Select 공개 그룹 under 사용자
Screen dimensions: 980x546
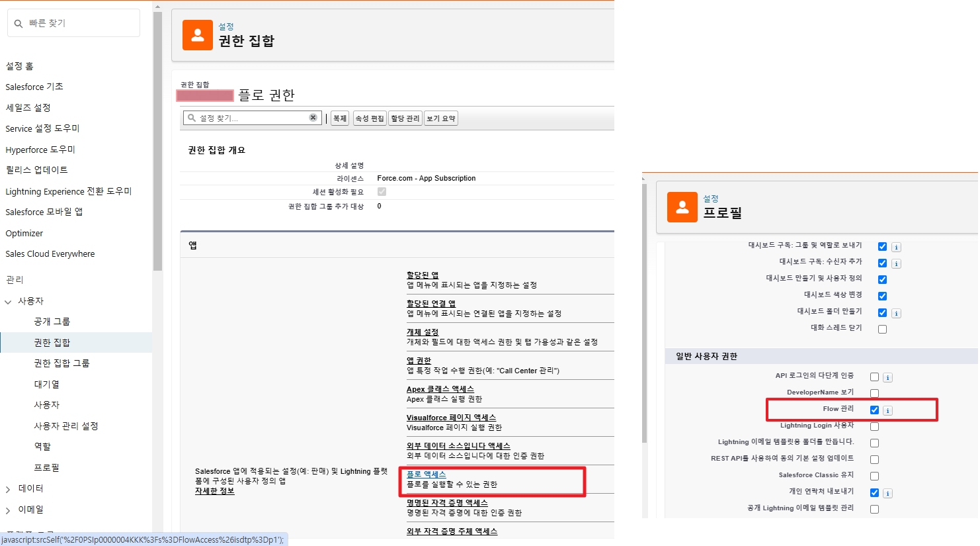52,322
